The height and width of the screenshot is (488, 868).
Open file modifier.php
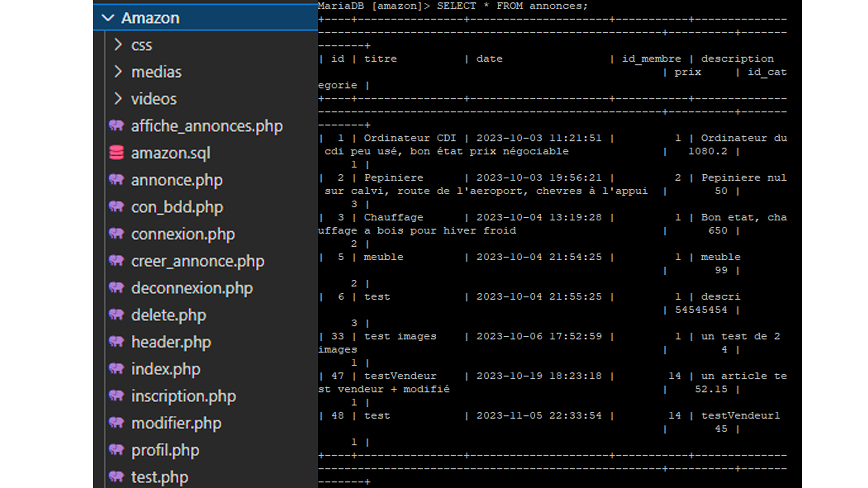click(176, 423)
